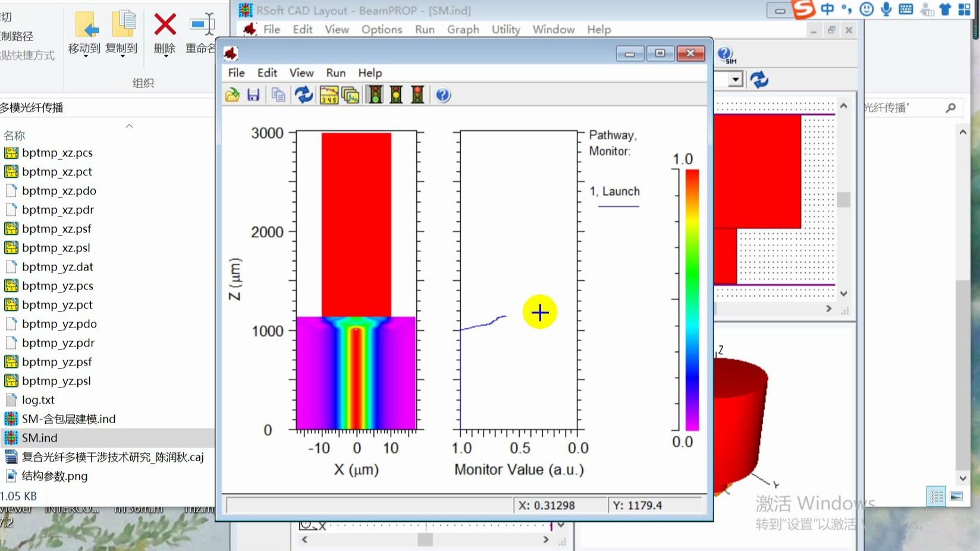
Task: Click the Copy to (复制到) button
Action: click(121, 33)
